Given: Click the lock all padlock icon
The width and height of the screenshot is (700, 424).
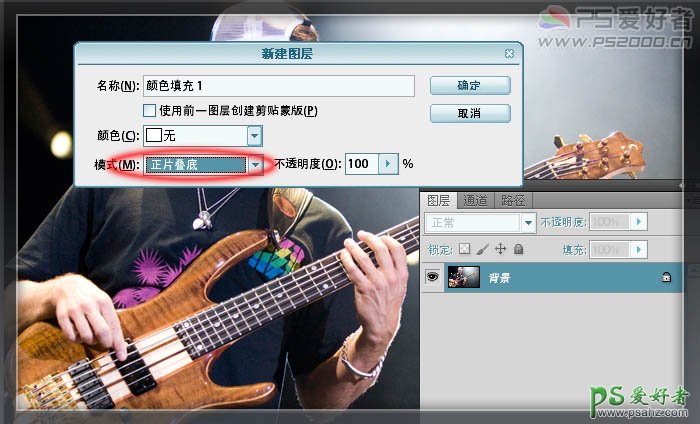Looking at the screenshot, I should click(518, 249).
